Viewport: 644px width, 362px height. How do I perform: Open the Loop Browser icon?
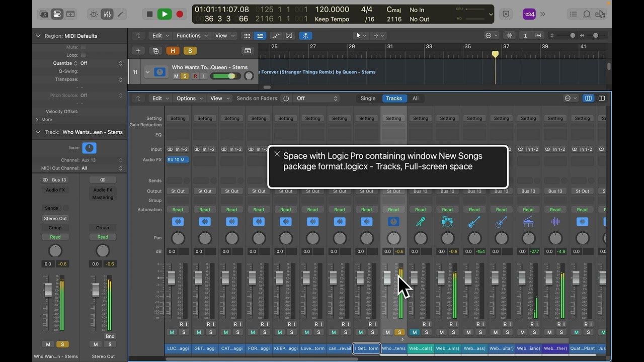coord(587,14)
